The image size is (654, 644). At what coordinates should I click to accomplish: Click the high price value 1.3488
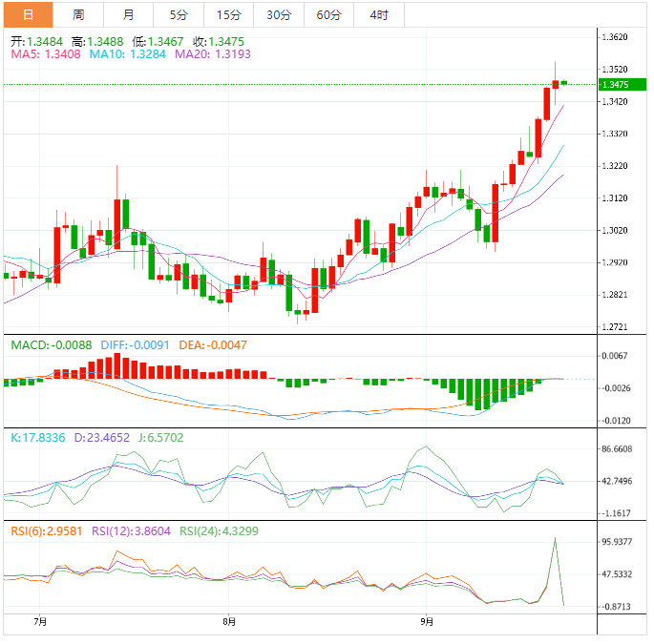coord(106,42)
